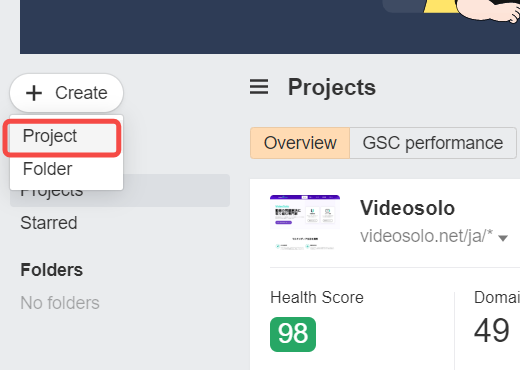
Task: Click the Health Score label
Action: (x=317, y=297)
